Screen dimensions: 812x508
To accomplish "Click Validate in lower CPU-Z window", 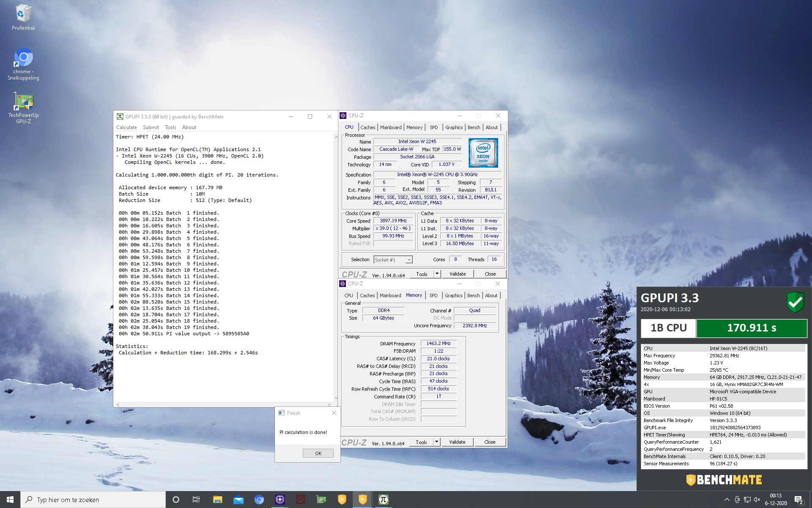I will (457, 442).
